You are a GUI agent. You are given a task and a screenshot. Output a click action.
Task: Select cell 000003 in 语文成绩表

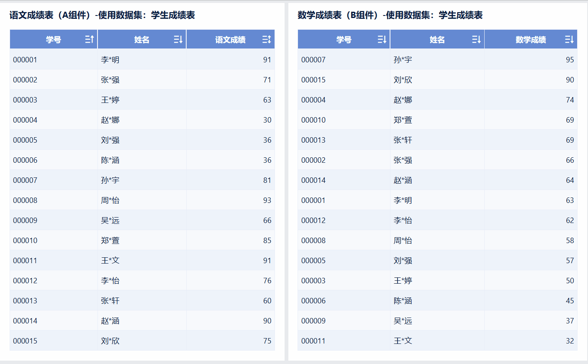tap(54, 100)
